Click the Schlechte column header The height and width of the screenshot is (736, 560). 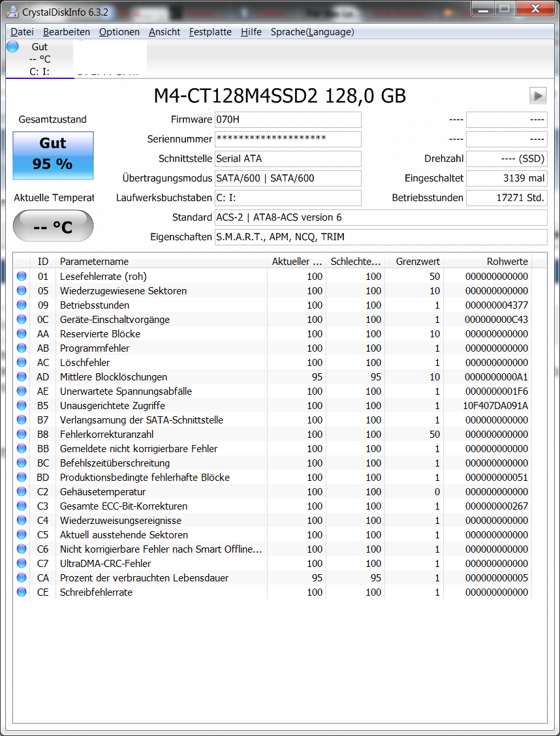(355, 262)
